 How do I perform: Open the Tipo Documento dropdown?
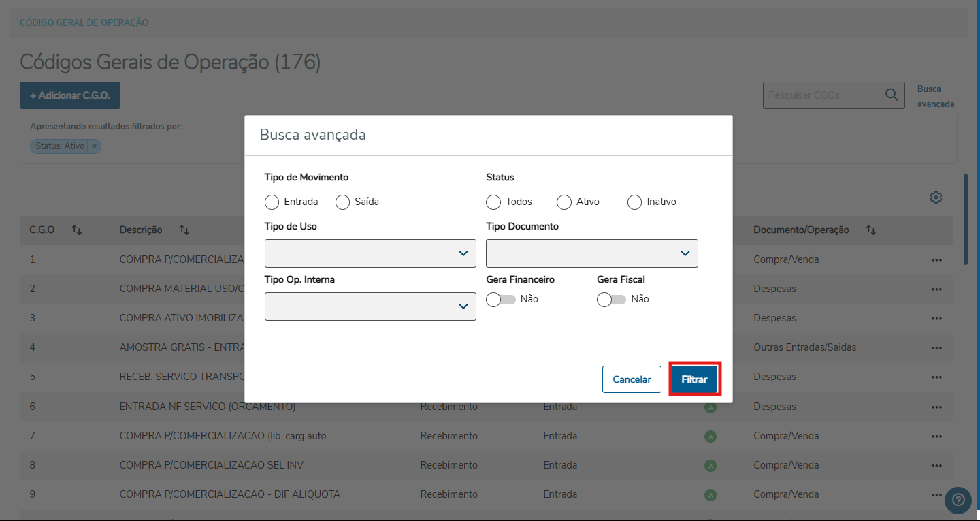coord(591,253)
